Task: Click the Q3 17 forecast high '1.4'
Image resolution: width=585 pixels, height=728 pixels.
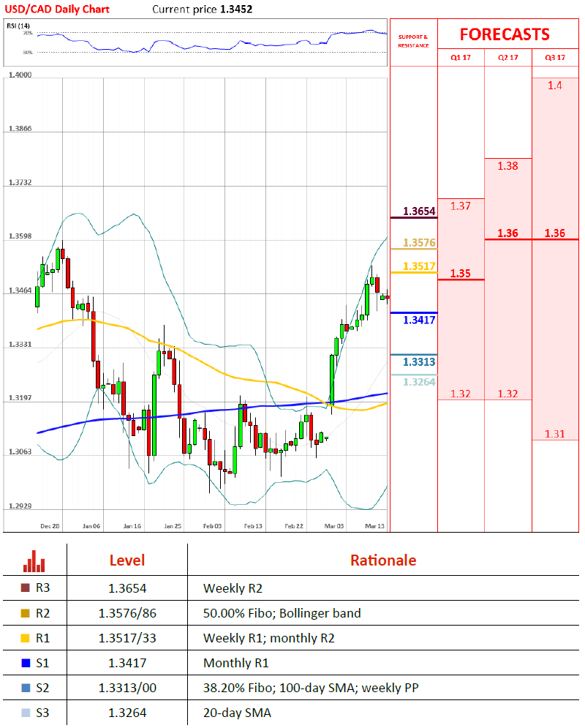Action: click(x=555, y=86)
